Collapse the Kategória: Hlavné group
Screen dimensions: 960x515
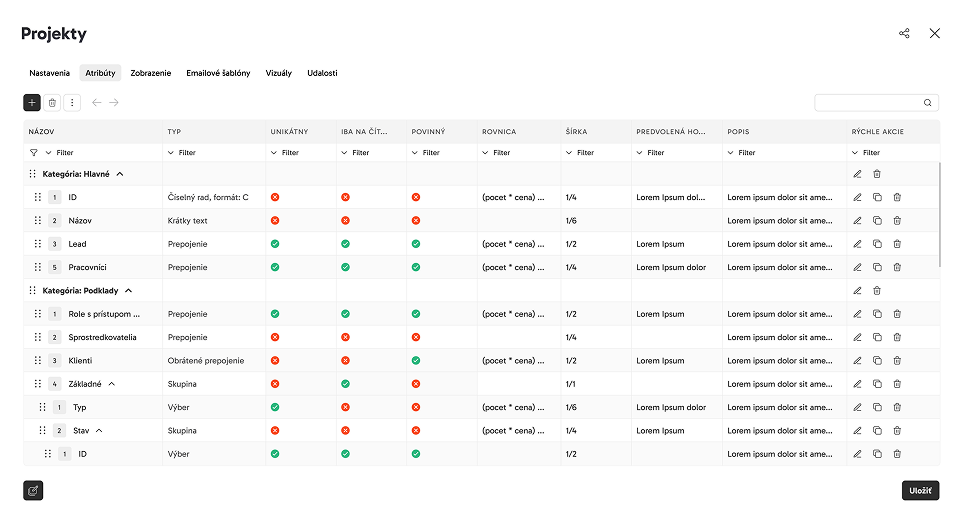tap(120, 174)
